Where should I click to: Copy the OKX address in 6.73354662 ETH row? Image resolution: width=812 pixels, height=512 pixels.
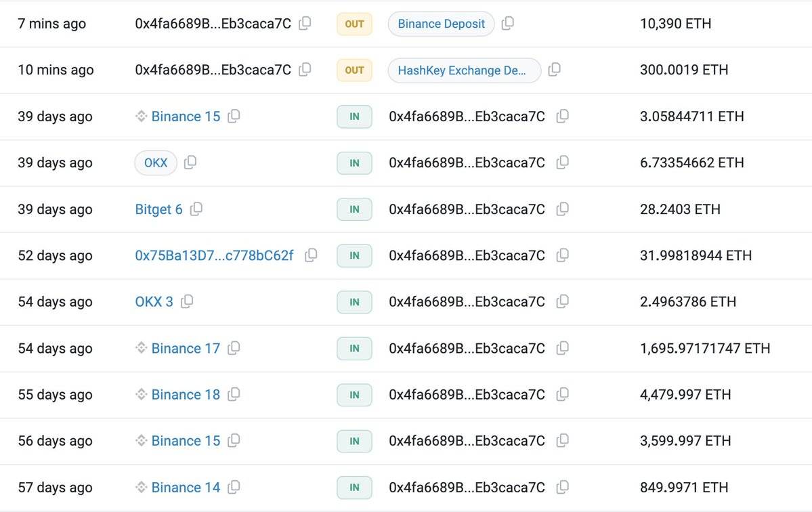[x=190, y=163]
